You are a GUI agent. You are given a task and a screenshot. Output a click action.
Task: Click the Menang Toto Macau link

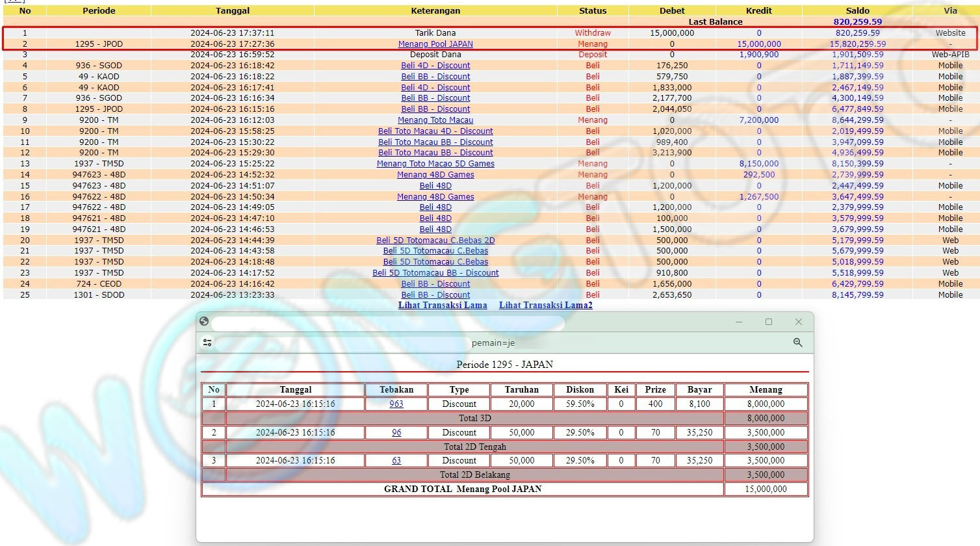point(435,120)
